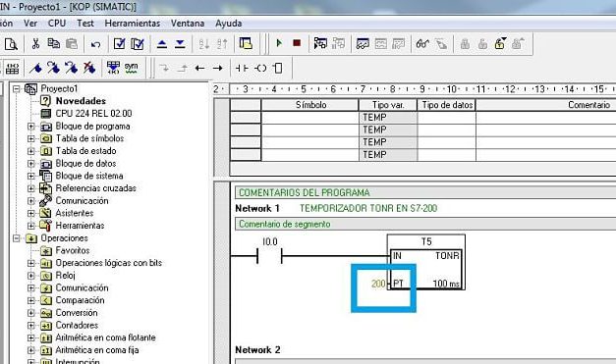Viewport: 616px width, 364px height.
Task: Collapse the Proyecto1 tree node
Action: coord(17,88)
